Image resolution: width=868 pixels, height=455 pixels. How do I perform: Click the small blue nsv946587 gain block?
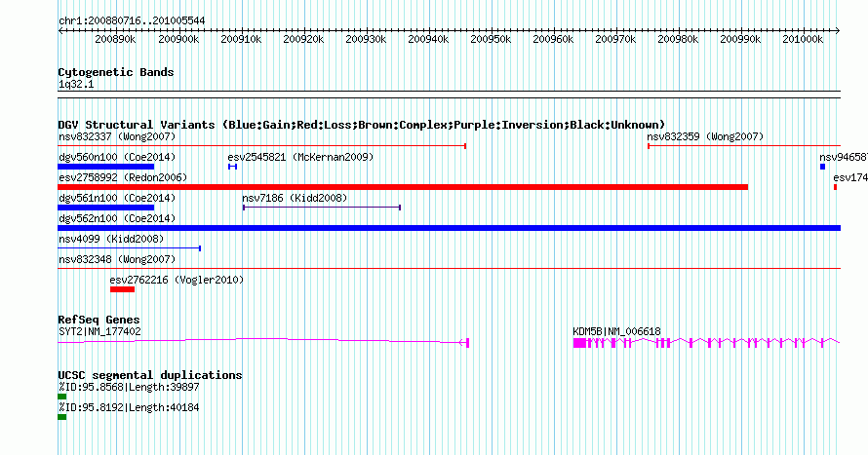[822, 167]
